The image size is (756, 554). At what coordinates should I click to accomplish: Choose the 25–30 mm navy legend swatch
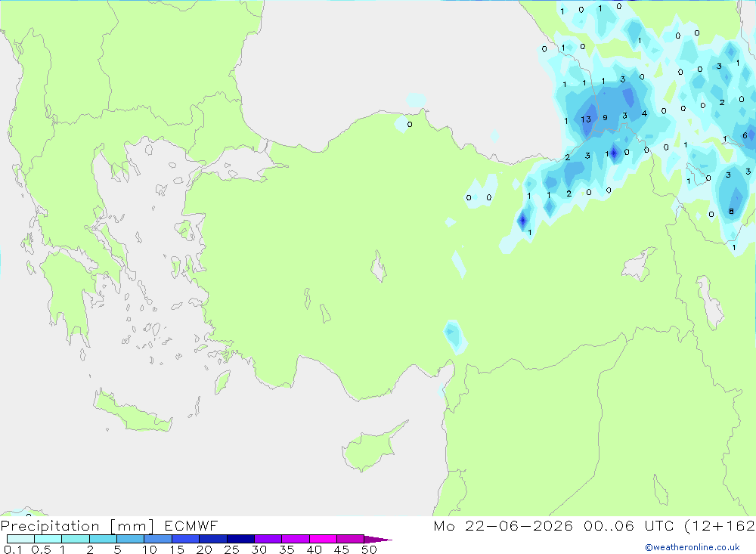click(x=240, y=539)
